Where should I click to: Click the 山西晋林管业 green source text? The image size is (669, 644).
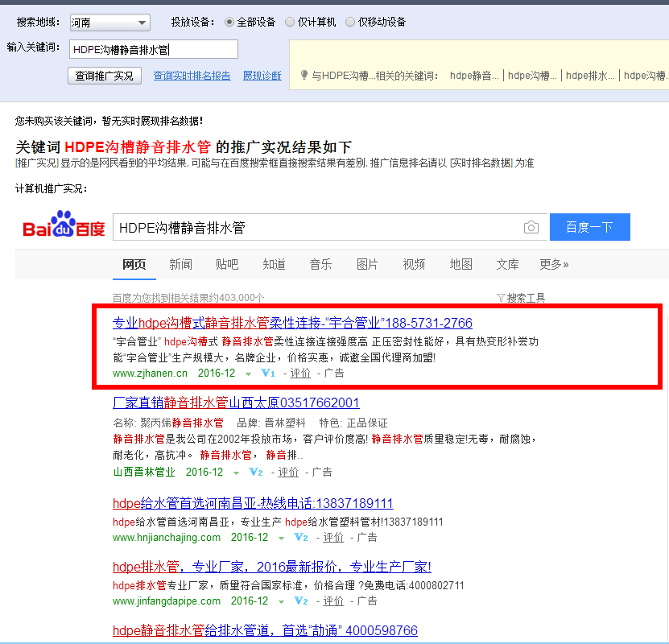[144, 472]
